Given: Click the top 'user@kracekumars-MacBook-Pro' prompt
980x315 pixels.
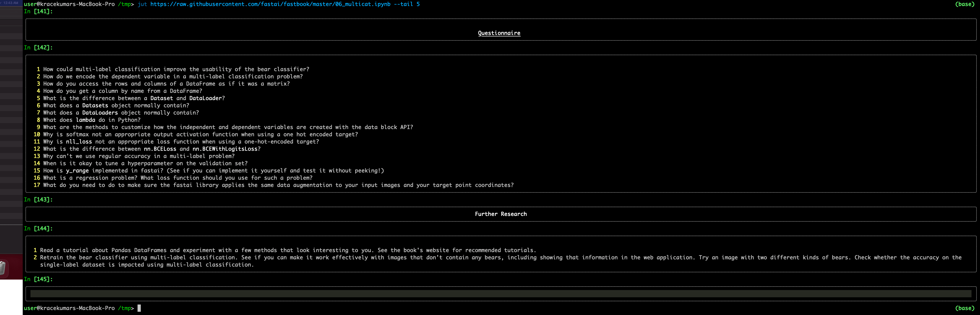Looking at the screenshot, I should pyautogui.click(x=69, y=4).
